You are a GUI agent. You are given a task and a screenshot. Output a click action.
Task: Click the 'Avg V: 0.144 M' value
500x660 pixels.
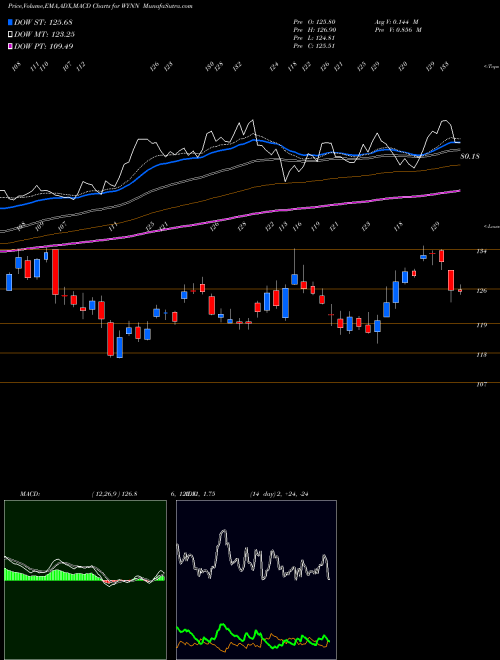coord(396,22)
